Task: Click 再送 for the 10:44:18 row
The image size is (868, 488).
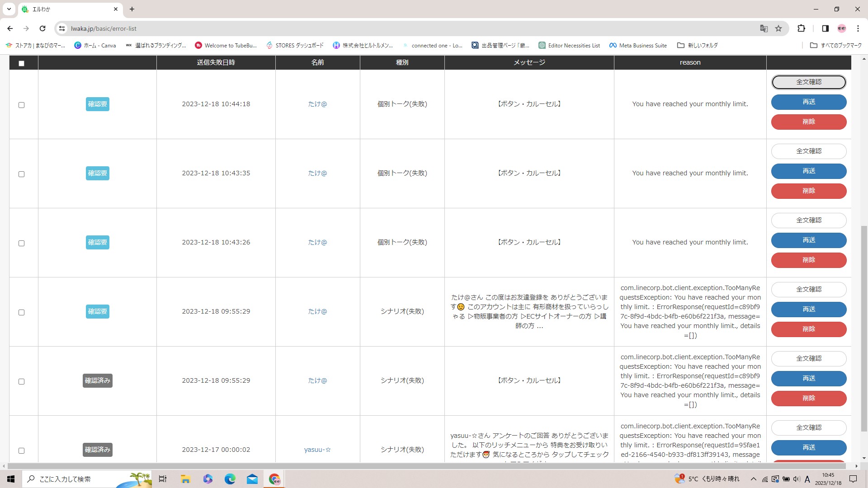Action: point(808,102)
